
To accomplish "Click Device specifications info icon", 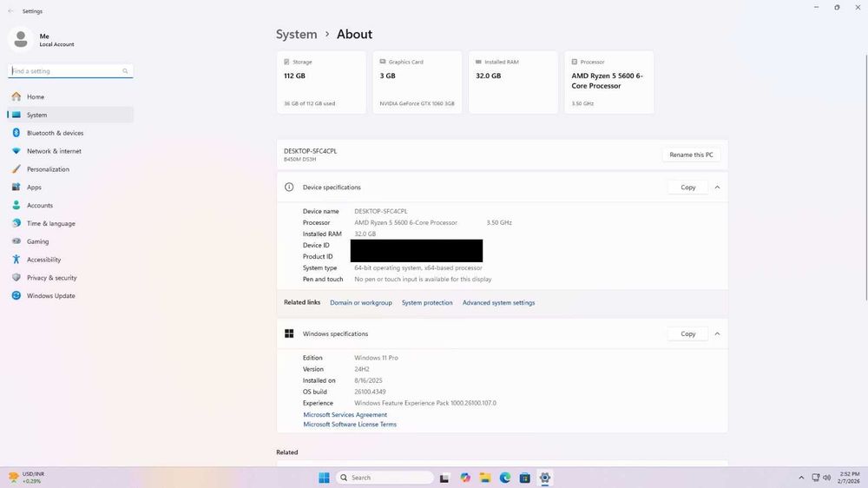I will pyautogui.click(x=289, y=188).
